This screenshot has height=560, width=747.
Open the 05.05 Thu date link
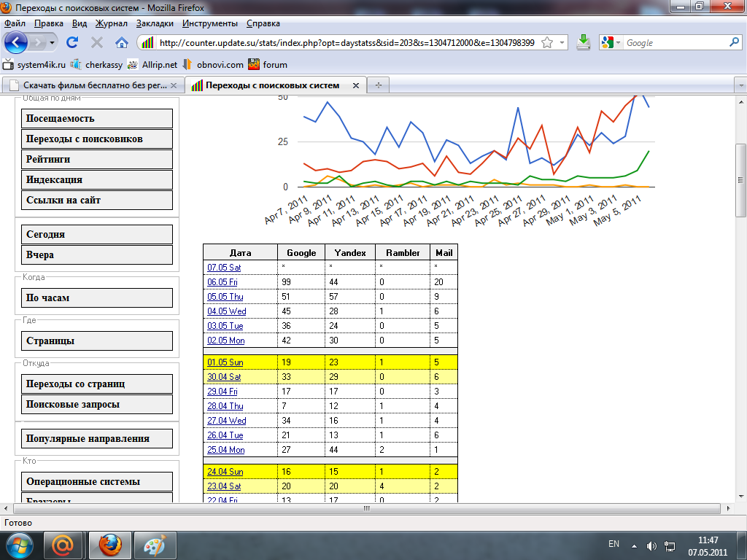225,297
